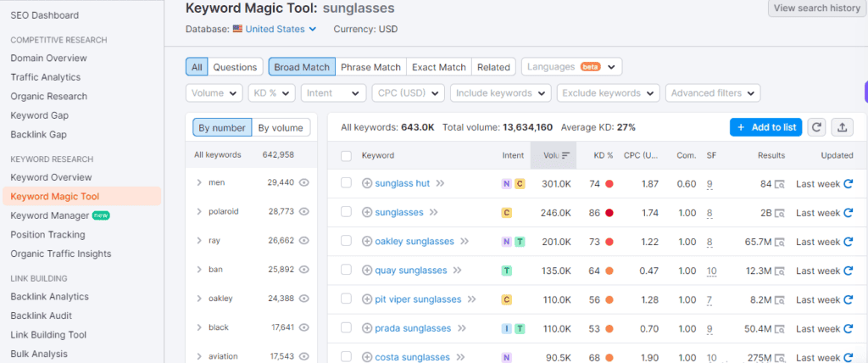Select the Exact Match tab
Screen dimensions: 868x363
click(x=439, y=67)
